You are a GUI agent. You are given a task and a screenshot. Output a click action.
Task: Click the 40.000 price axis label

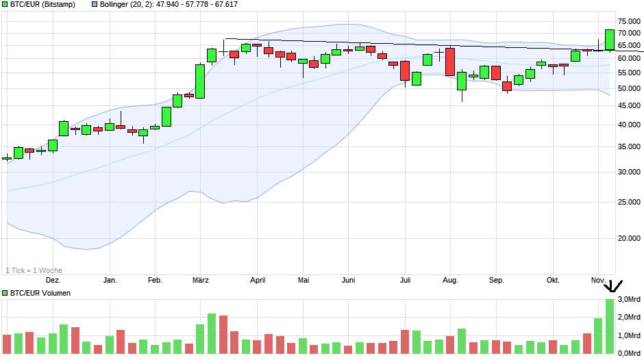point(629,125)
